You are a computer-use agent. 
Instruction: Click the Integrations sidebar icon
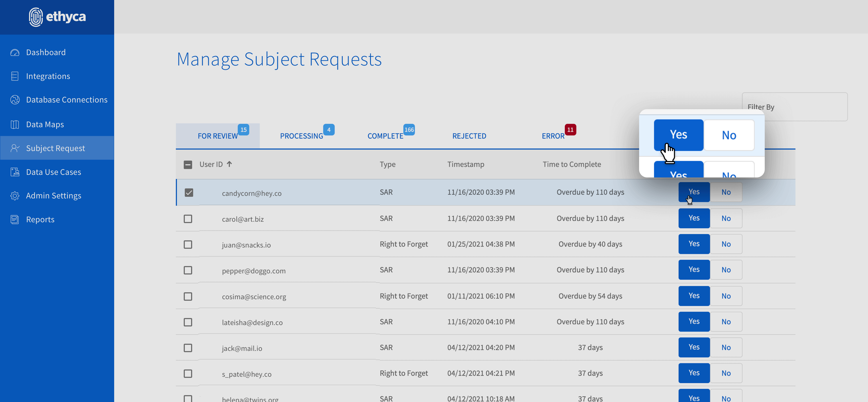pos(15,76)
